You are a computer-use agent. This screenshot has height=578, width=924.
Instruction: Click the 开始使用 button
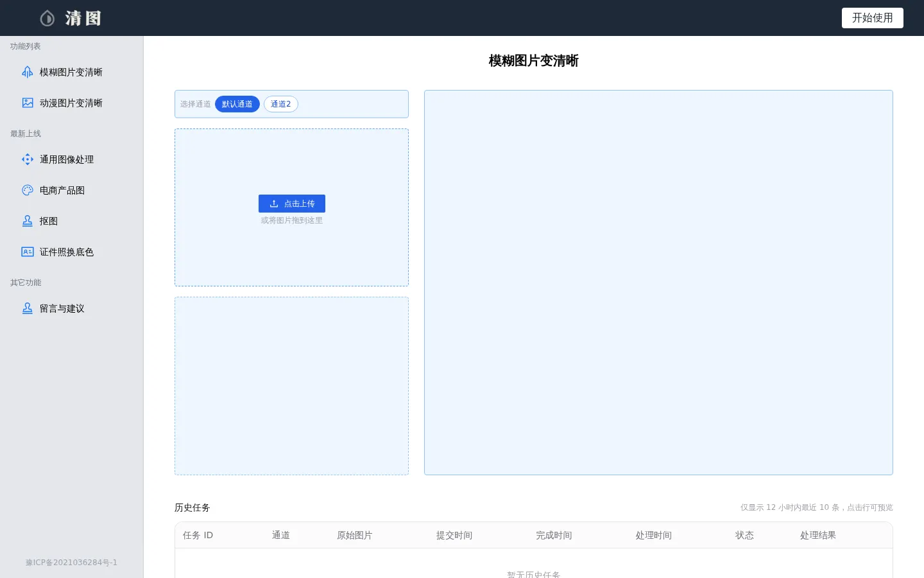click(x=873, y=18)
